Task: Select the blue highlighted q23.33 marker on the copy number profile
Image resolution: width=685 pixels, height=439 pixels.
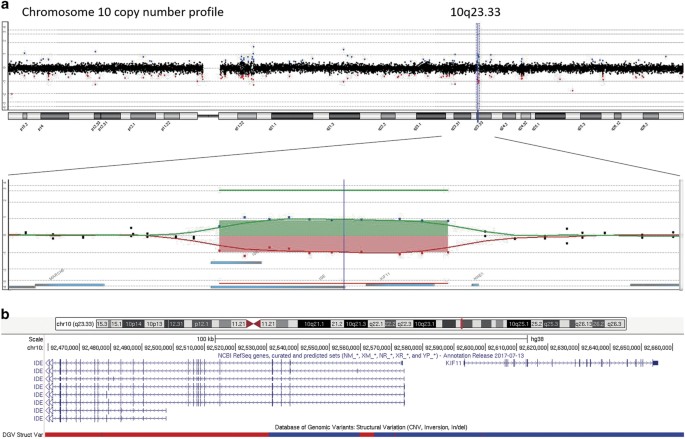Action: [477, 72]
